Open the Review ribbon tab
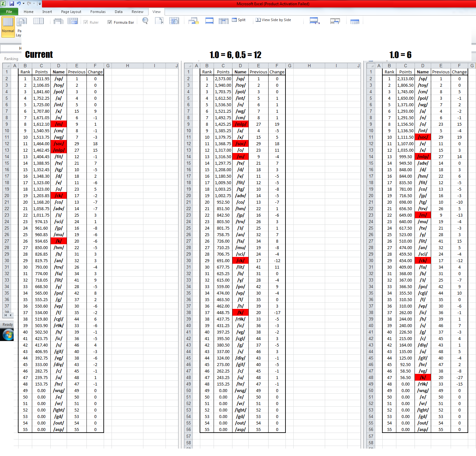 (x=138, y=12)
